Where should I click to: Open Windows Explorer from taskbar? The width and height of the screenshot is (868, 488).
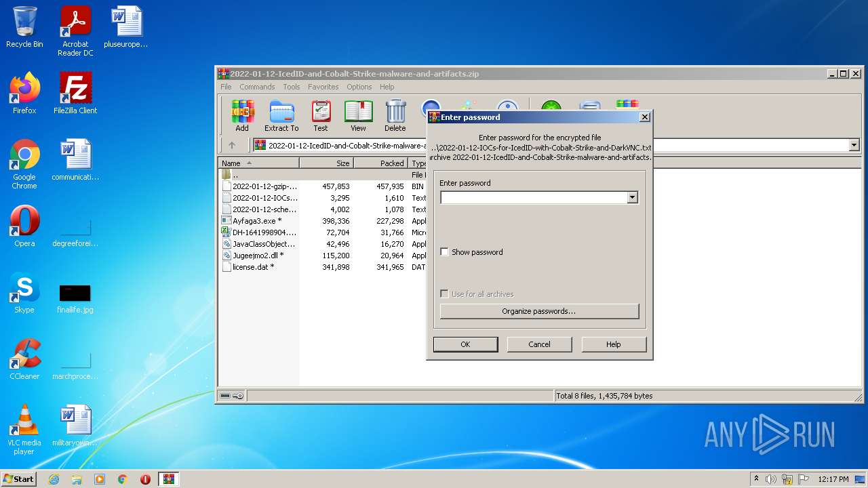[x=77, y=479]
